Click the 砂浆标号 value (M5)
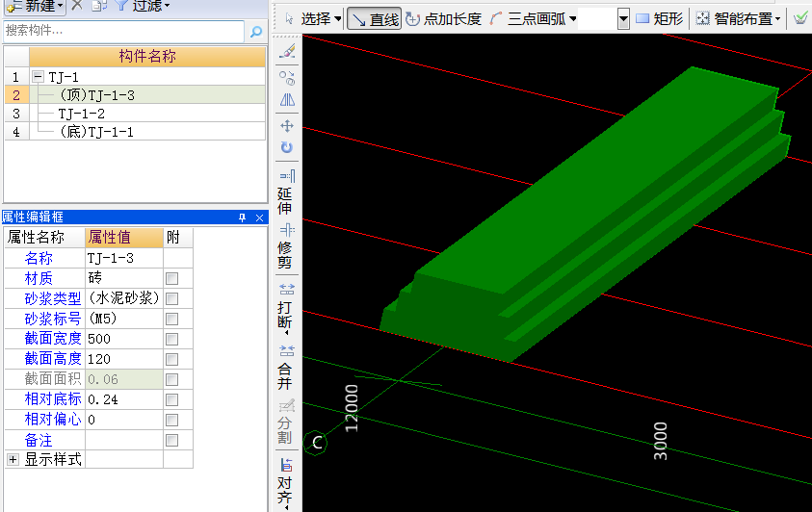812x512 pixels. (124, 319)
